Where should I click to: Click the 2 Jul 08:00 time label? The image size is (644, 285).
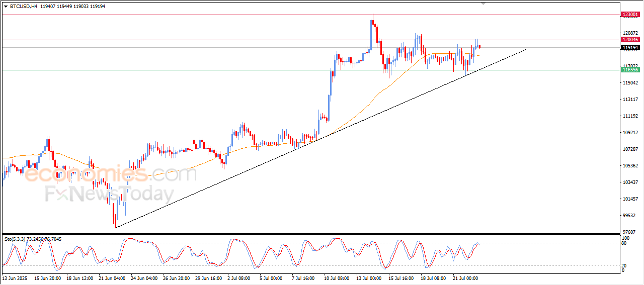[239, 277]
